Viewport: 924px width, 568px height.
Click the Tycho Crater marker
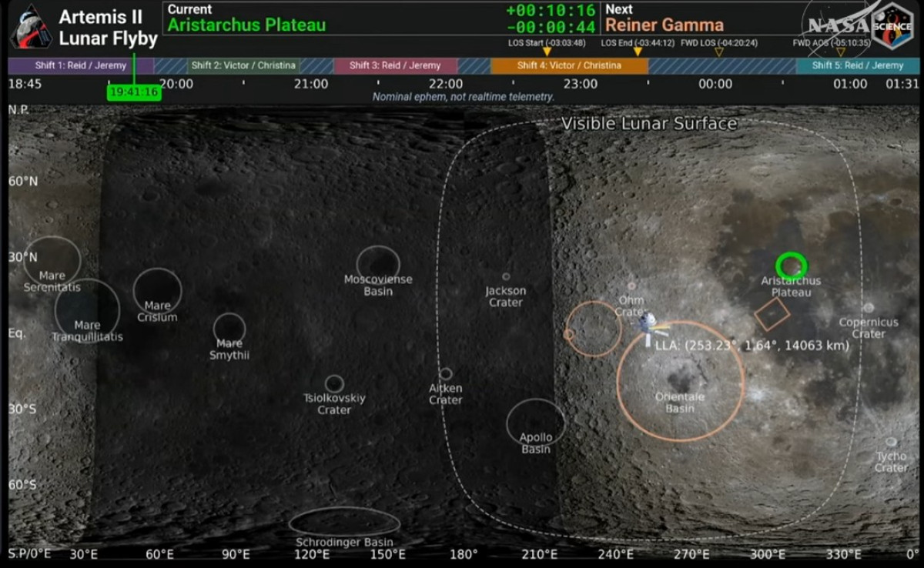pyautogui.click(x=891, y=442)
